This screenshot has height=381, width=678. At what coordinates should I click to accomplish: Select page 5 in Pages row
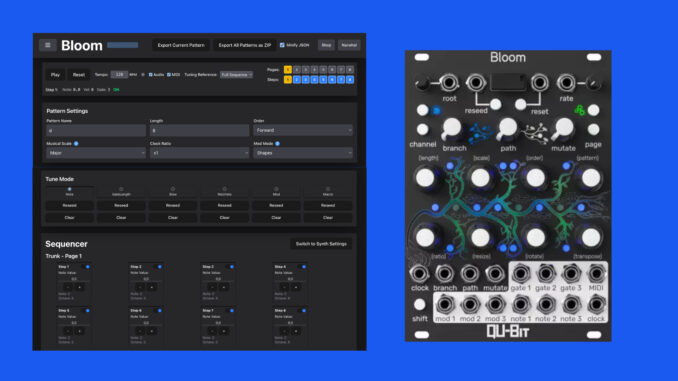323,70
